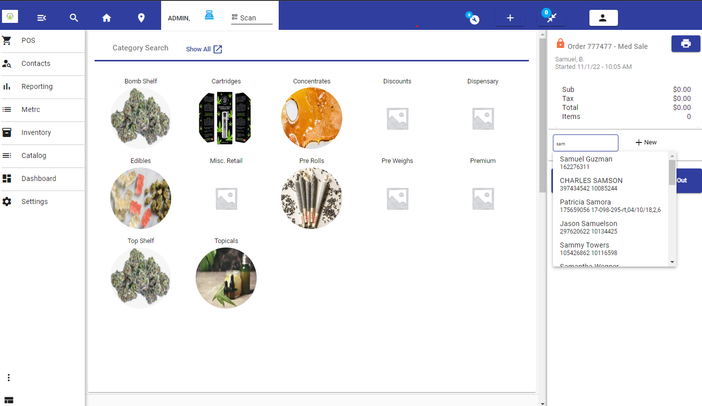Click the Contacts person search icon

tap(7, 64)
